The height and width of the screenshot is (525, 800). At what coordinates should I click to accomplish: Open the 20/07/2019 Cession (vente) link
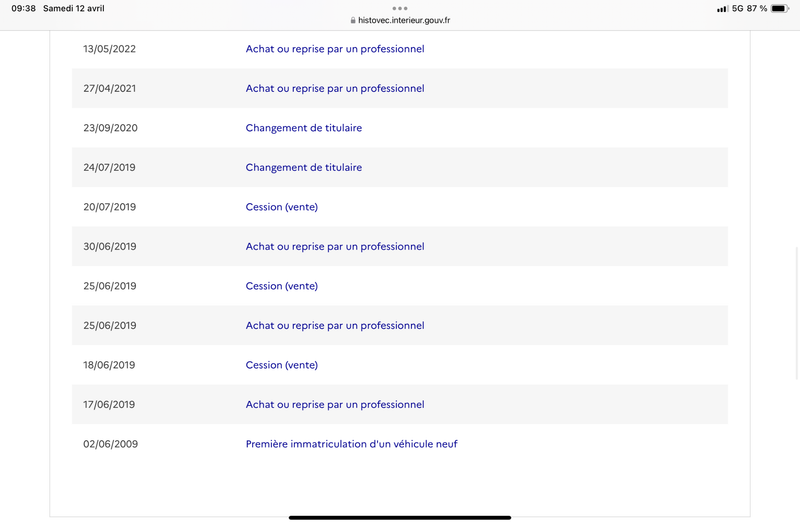[282, 207]
